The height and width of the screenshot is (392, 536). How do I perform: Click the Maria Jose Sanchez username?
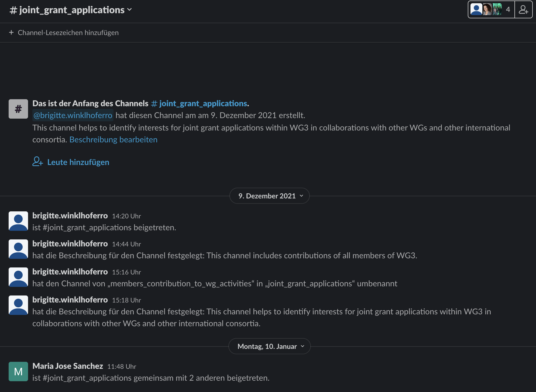pyautogui.click(x=68, y=366)
